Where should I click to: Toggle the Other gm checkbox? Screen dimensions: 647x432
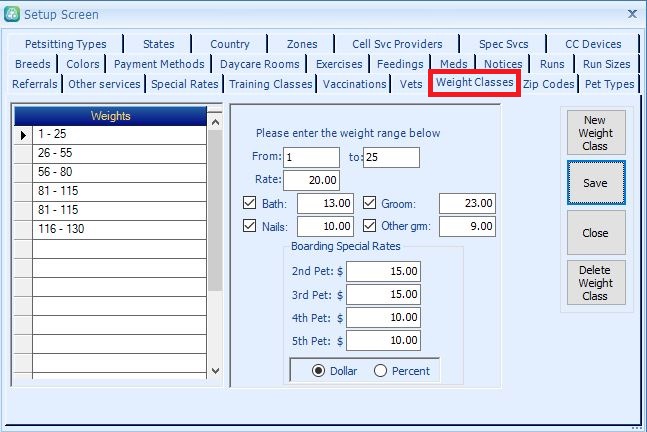[369, 226]
